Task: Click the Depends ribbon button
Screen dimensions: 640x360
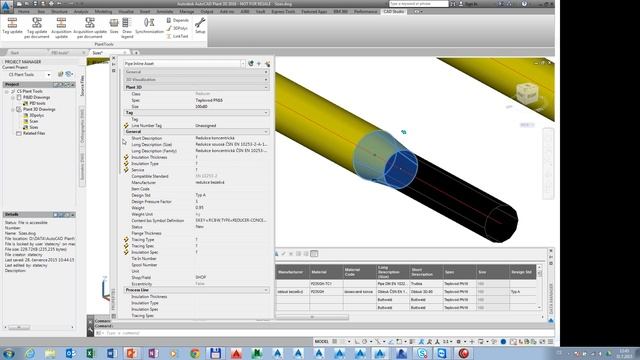Action: coord(178,20)
